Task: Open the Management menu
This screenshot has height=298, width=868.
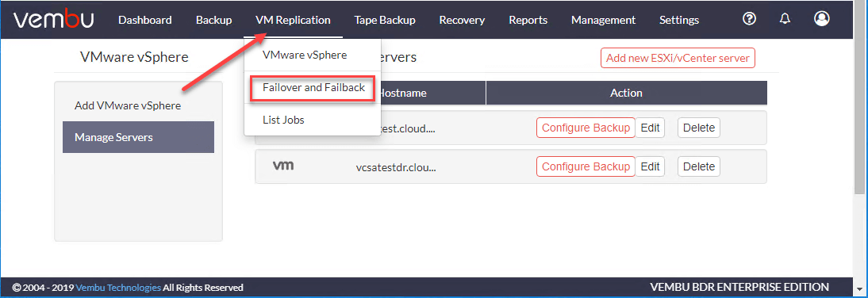Action: coord(603,20)
